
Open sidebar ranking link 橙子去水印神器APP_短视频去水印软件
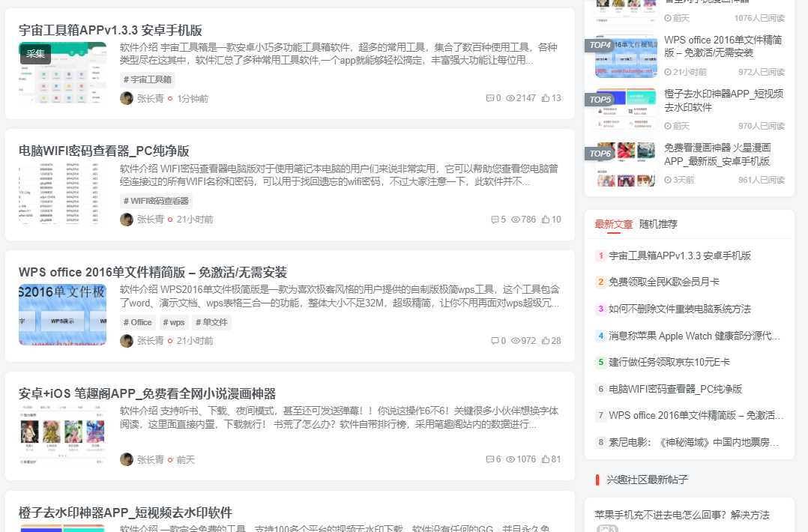pos(723,100)
